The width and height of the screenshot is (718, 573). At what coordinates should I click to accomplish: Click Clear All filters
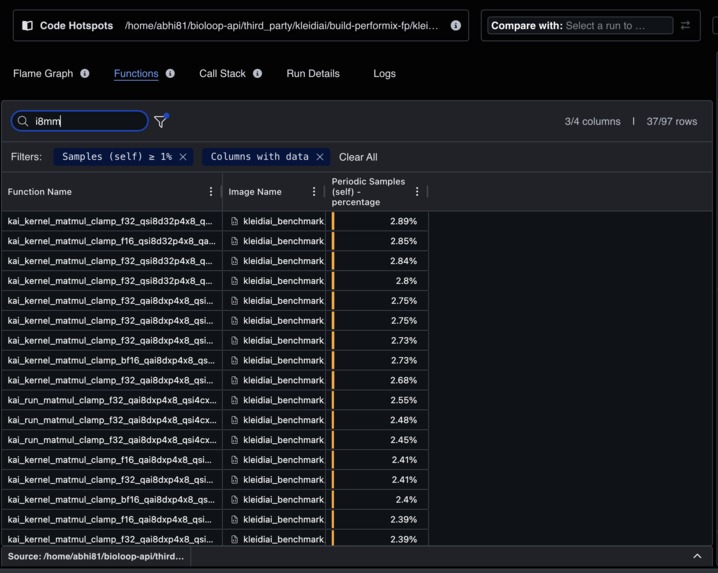coord(358,157)
